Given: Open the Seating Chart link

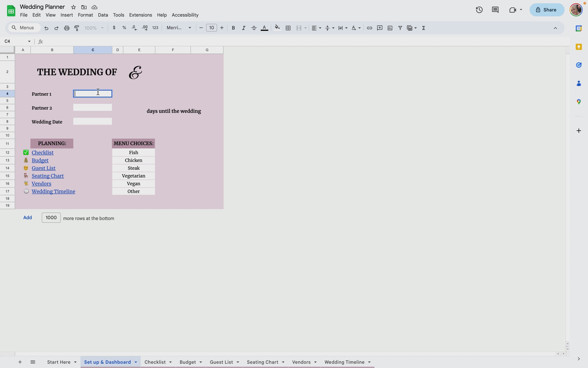Looking at the screenshot, I should coord(48,176).
